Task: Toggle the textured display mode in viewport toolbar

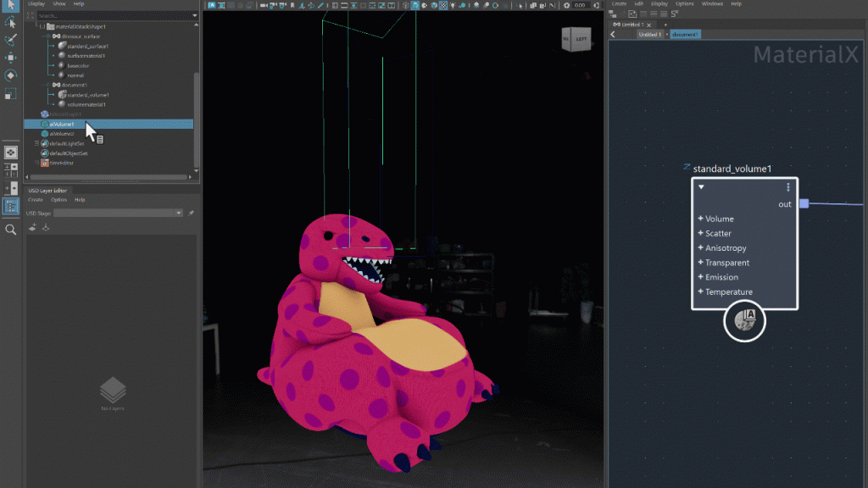Action: 443,5
